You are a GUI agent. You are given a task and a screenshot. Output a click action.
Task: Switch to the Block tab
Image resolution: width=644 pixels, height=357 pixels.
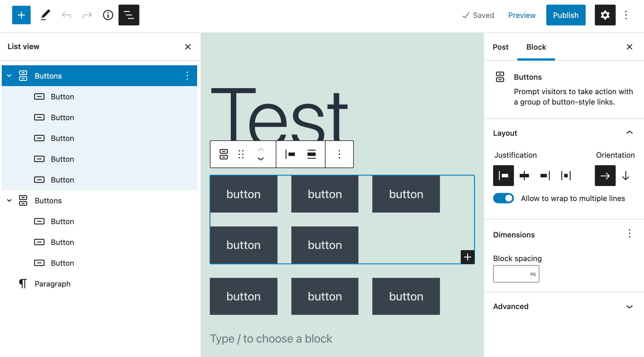[x=536, y=47]
